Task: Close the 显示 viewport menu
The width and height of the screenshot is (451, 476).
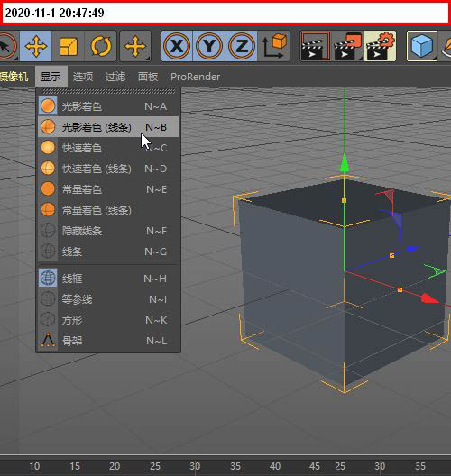Action: 51,77
